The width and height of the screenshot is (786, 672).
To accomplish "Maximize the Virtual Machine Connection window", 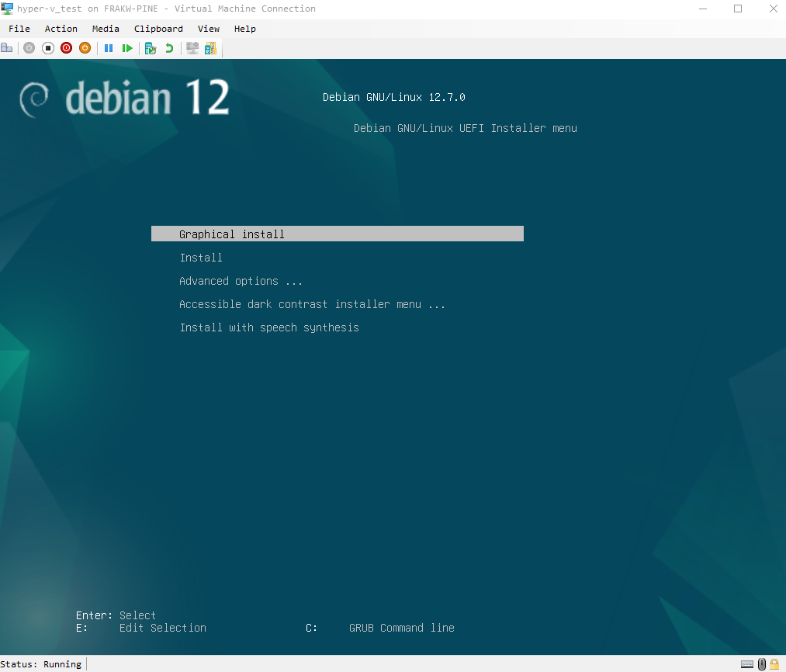I will 738,9.
